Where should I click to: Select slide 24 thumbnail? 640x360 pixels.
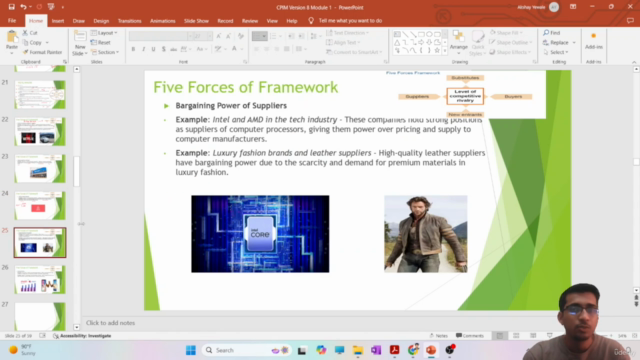coord(40,205)
